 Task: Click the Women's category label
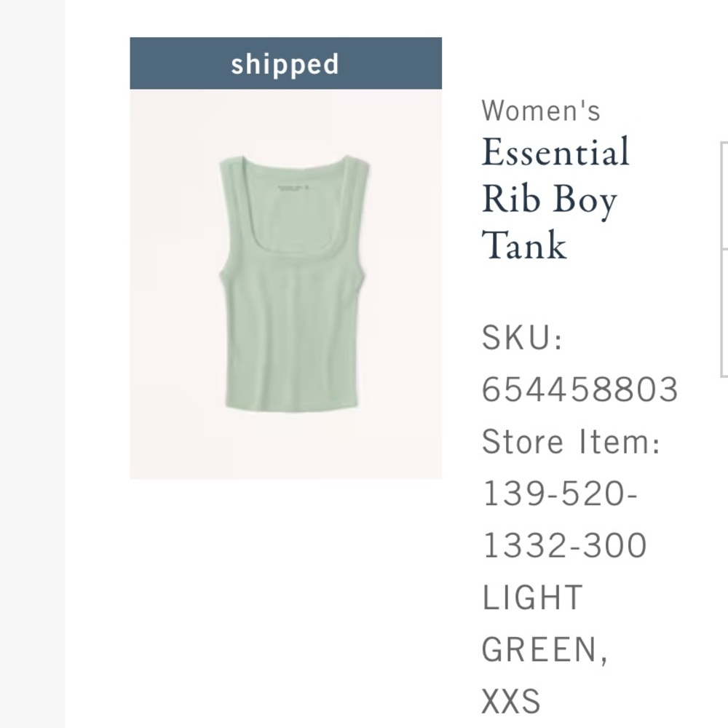540,111
